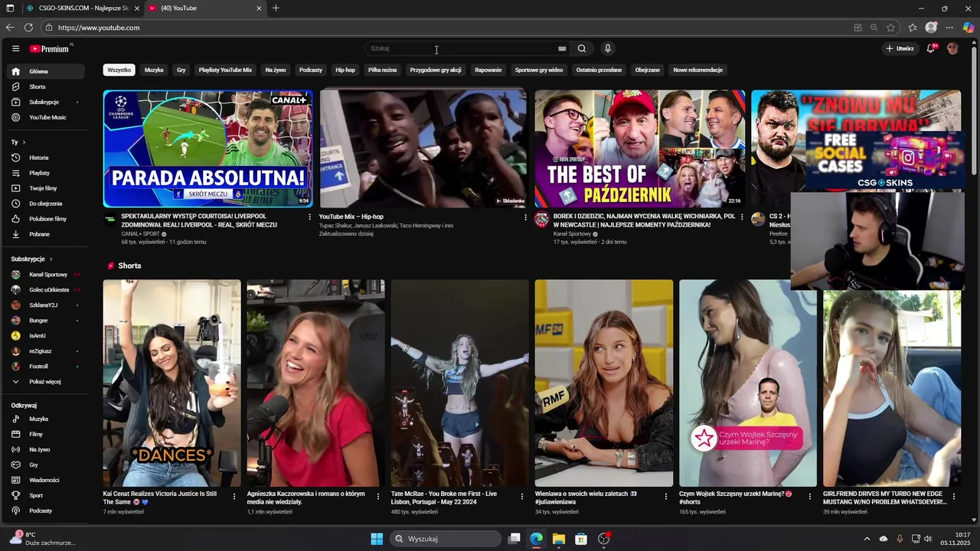This screenshot has height=551, width=980.
Task: Open Golec uOrkiestra subscription channel
Action: pyautogui.click(x=46, y=289)
